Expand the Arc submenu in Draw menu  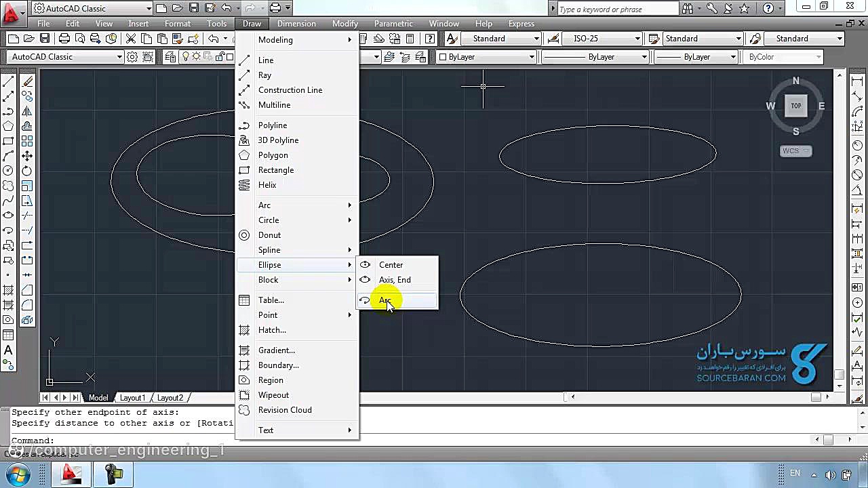(x=297, y=205)
